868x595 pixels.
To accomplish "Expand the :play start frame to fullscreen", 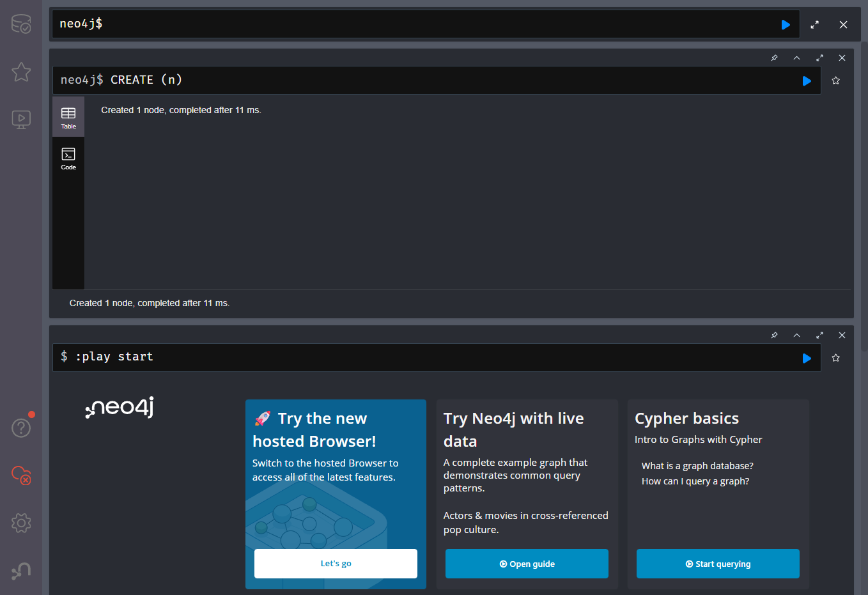I will (x=819, y=335).
